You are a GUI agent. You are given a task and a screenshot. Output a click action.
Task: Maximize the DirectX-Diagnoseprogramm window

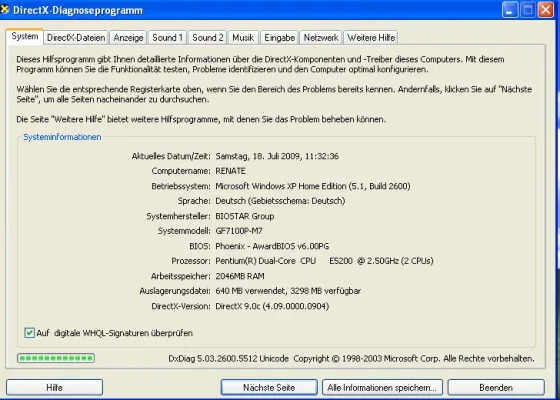coord(528,10)
